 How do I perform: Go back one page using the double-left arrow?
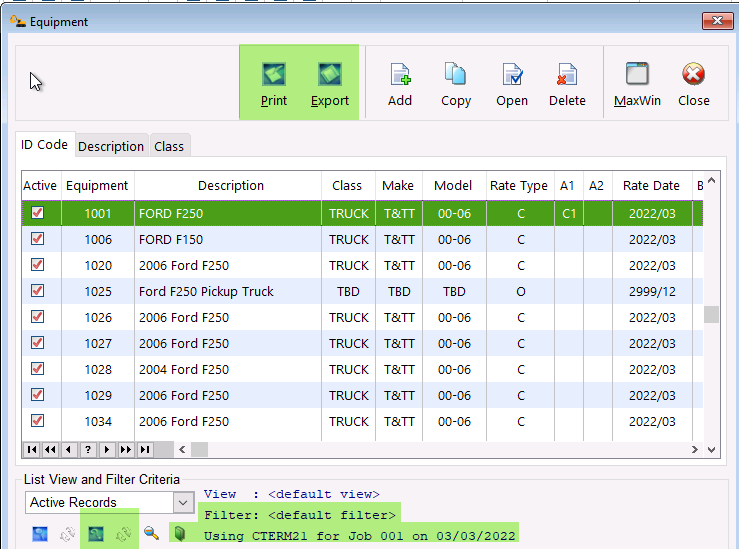click(50, 450)
